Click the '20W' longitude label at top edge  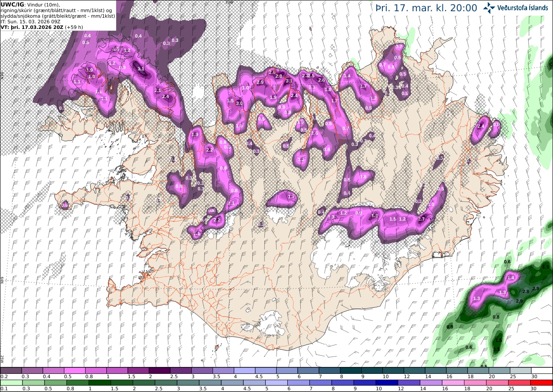pyautogui.click(x=229, y=2)
